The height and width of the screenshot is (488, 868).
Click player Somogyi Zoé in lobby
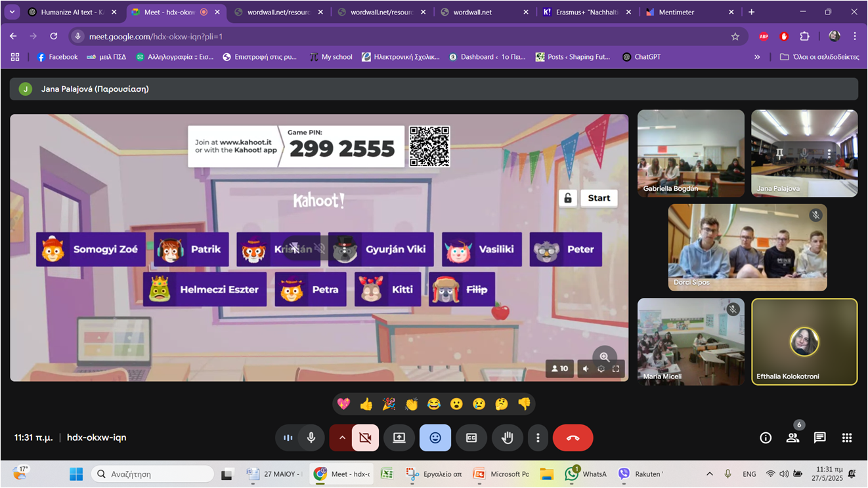[x=91, y=249]
